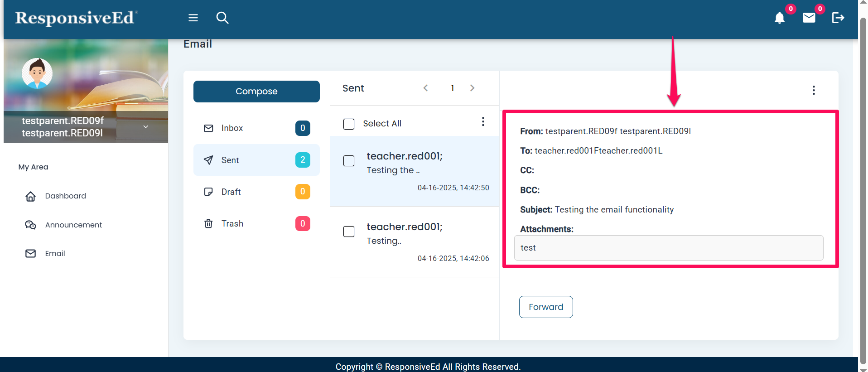Open the email detail three-dot menu
The image size is (868, 372).
point(814,90)
